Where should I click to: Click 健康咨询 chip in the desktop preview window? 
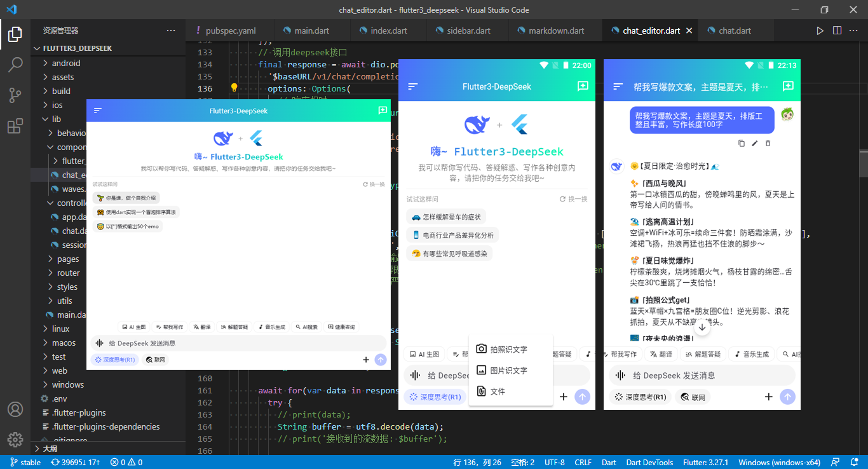341,327
